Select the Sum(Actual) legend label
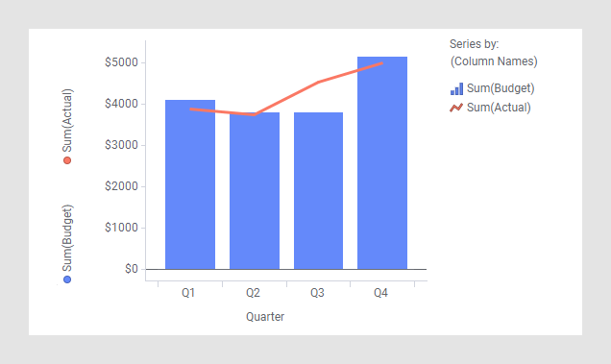The image size is (611, 364). pos(499,108)
